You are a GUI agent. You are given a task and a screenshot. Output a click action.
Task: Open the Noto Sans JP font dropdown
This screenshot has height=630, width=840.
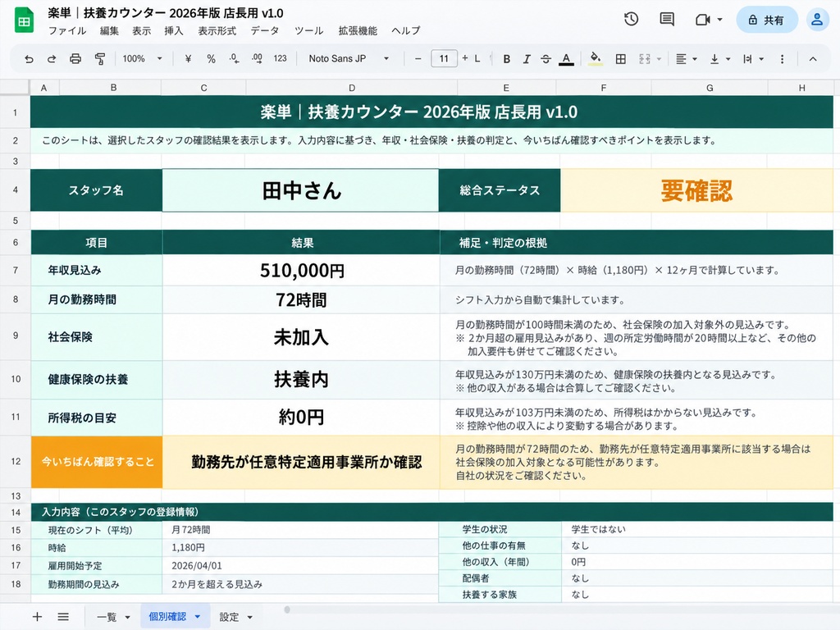[x=349, y=59]
